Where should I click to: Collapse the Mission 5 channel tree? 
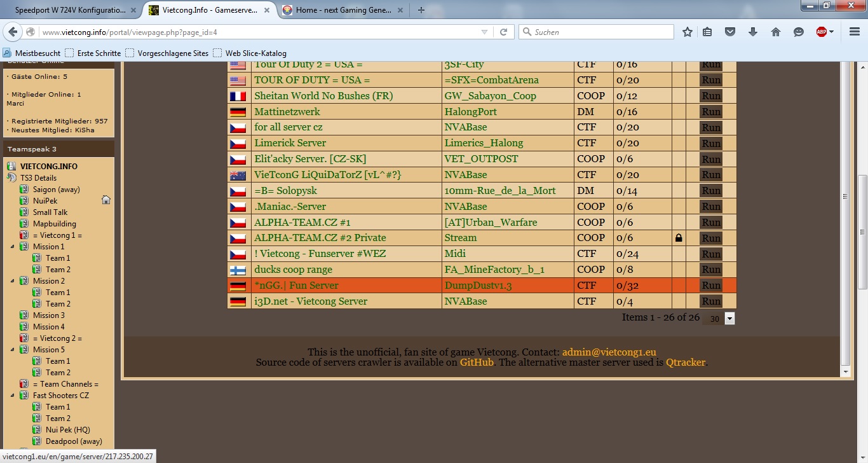[12, 350]
